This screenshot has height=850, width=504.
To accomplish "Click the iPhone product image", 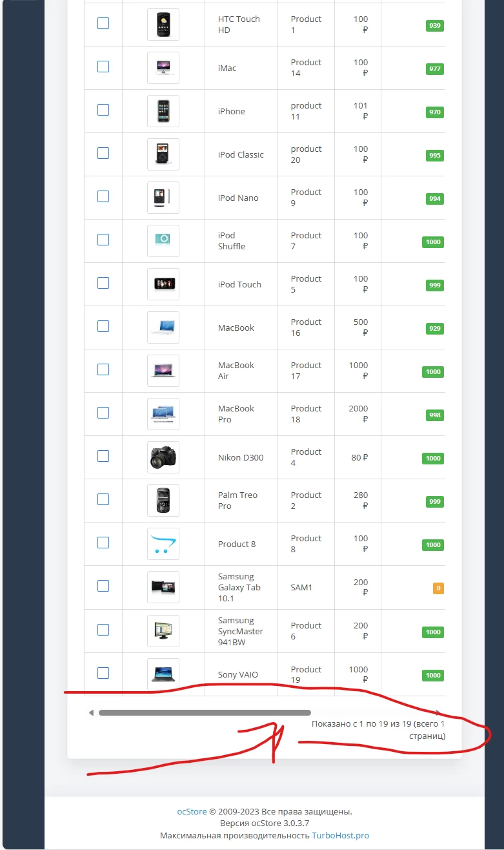I will click(163, 111).
